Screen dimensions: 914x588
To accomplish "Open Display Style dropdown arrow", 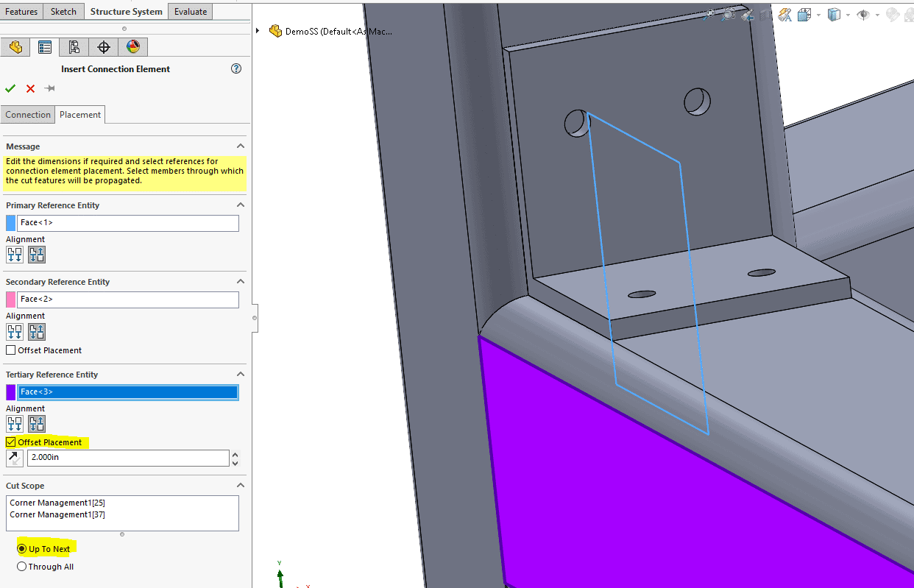I will (x=847, y=15).
